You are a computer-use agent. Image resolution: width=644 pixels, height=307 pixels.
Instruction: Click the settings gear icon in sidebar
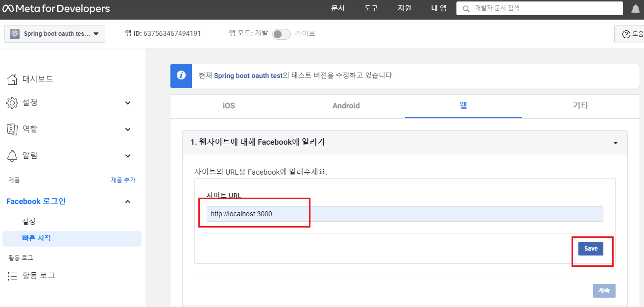click(12, 103)
